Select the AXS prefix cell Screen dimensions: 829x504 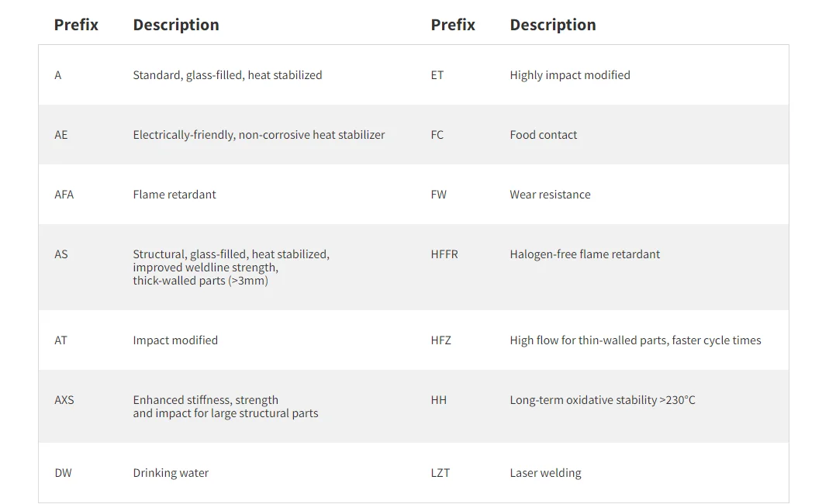64,400
